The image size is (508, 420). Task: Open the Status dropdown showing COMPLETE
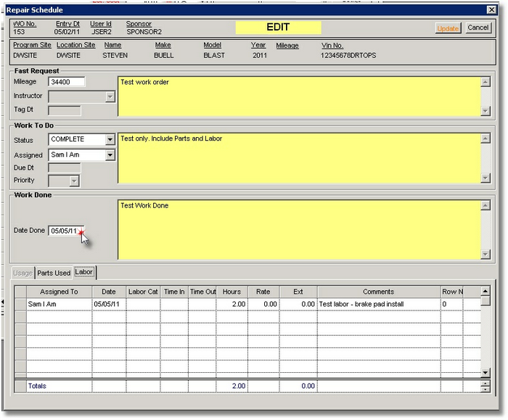click(x=110, y=139)
